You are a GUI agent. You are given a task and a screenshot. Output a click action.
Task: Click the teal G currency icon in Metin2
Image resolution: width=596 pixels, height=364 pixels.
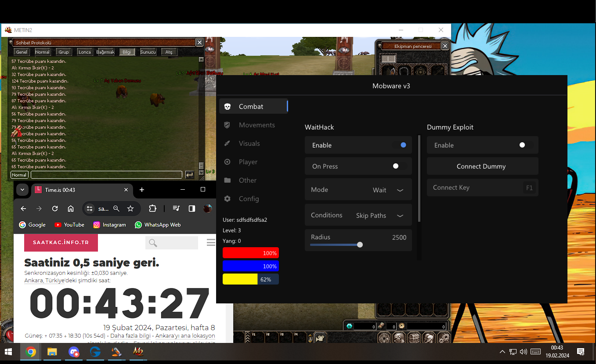(350, 326)
